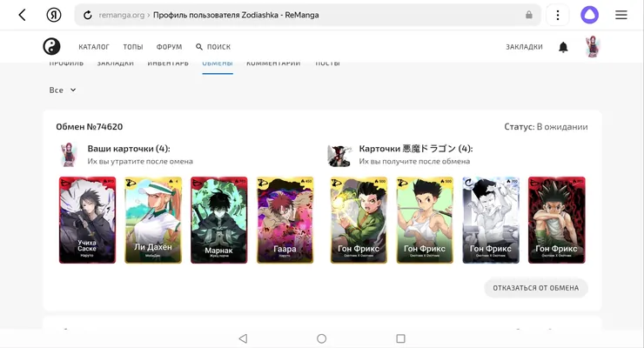This screenshot has height=348, width=644.
Task: Launch the purple Alice assistant icon
Action: coord(589,15)
